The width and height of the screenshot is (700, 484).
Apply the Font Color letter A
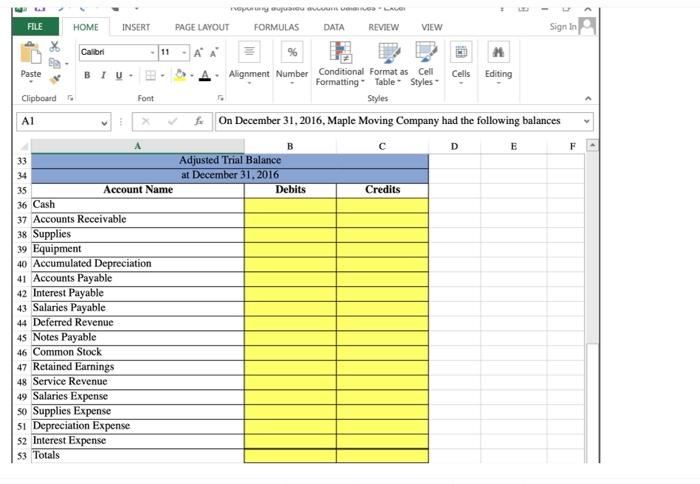pos(205,75)
